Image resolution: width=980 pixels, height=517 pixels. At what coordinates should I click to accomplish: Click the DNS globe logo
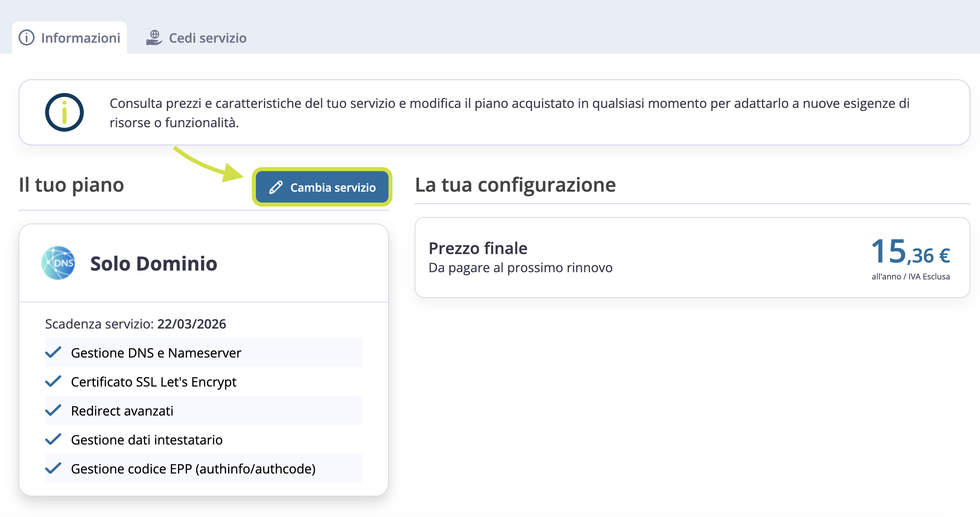coord(58,263)
